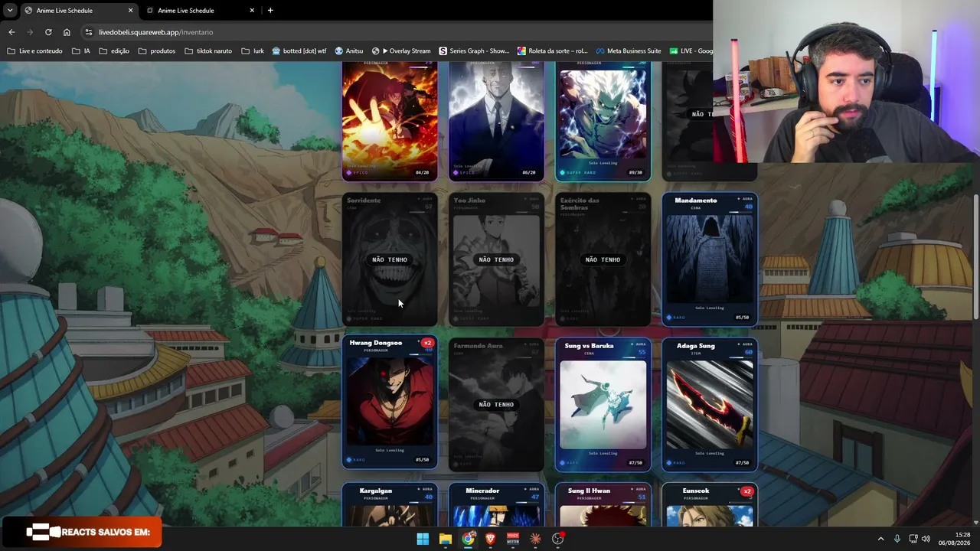The image size is (980, 551).
Task: Open the volume control tray icon
Action: (x=926, y=539)
